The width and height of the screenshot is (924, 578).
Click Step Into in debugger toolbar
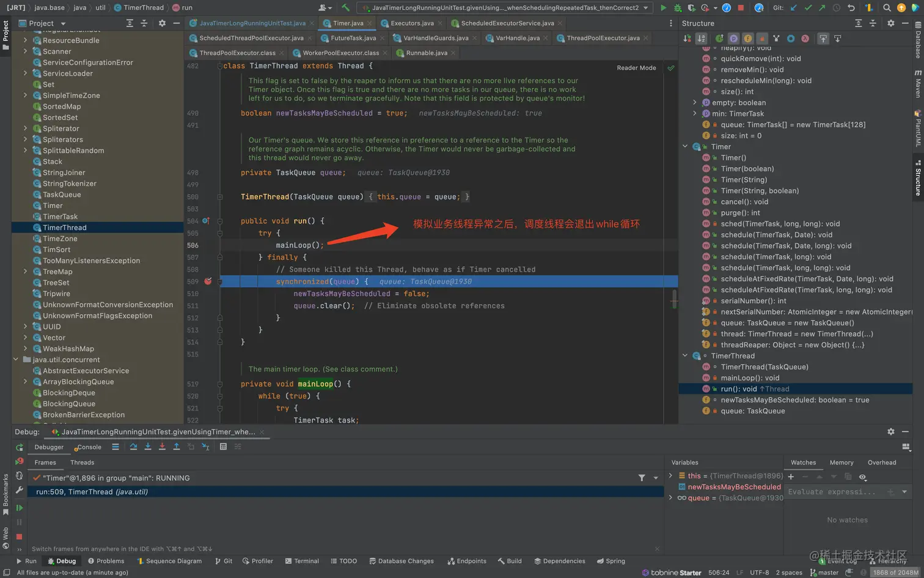click(147, 446)
